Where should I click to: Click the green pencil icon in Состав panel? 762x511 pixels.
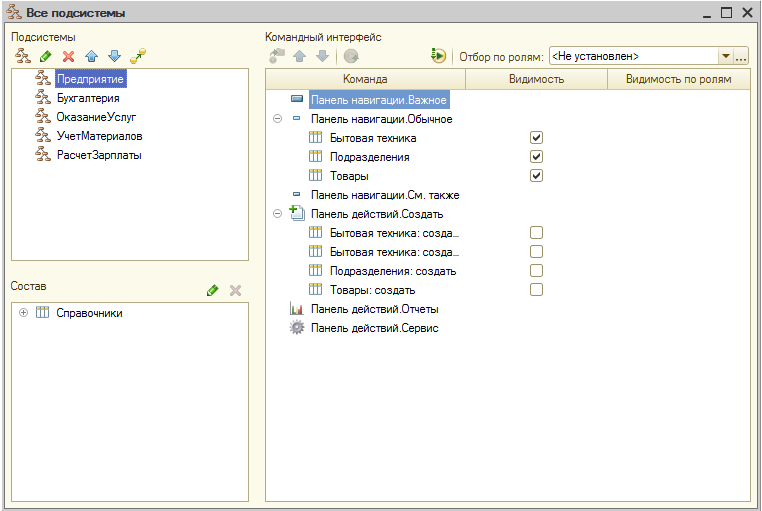[x=212, y=290]
